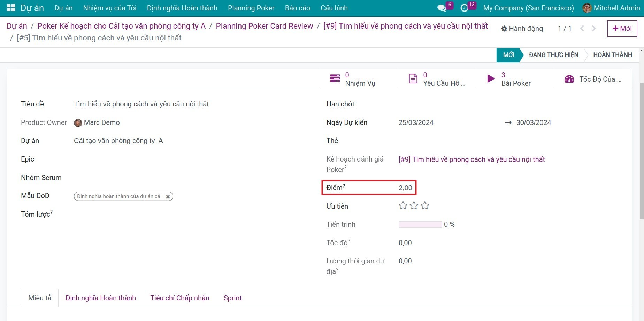Open Planning Poker menu
This screenshot has height=321, width=644.
pyautogui.click(x=251, y=8)
